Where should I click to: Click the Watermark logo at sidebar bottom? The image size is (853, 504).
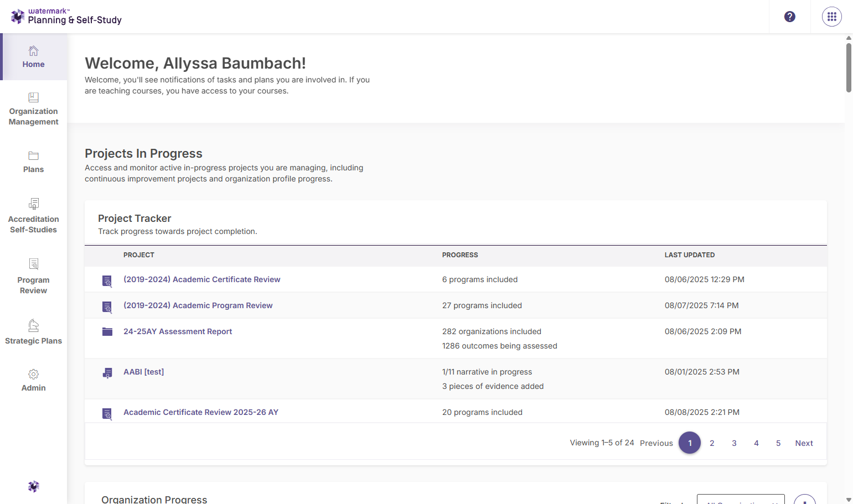[34, 486]
